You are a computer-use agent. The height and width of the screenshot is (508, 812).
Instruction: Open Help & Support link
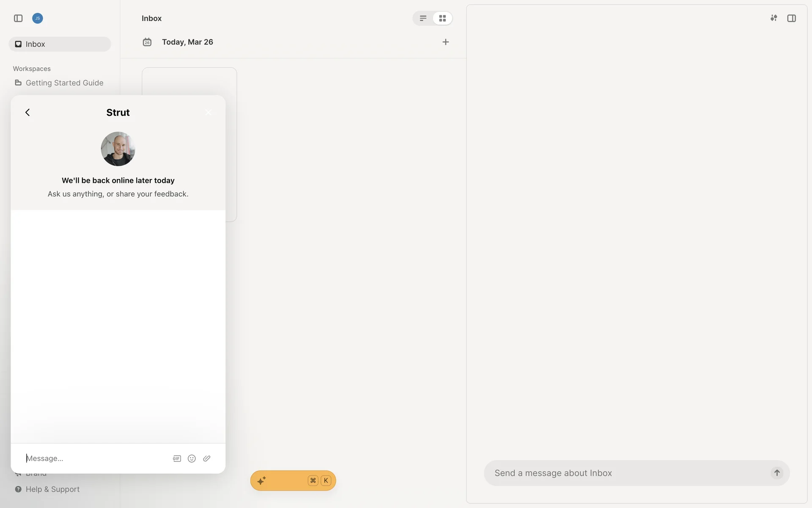52,489
